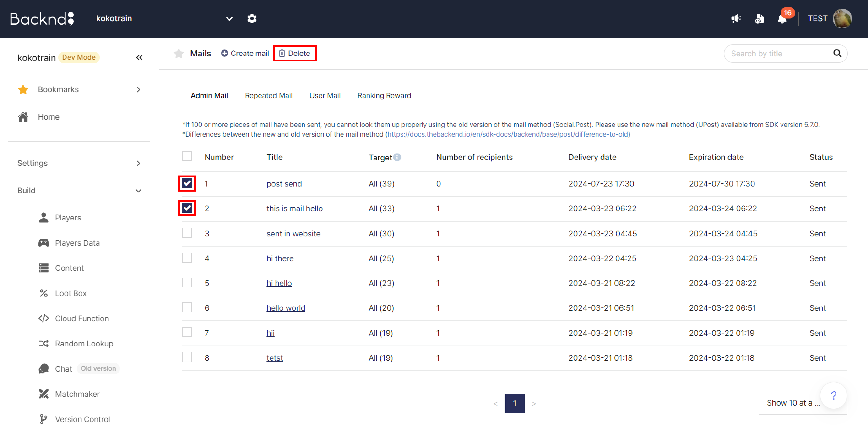868x428 pixels.
Task: Open the post send mail link
Action: 284,184
